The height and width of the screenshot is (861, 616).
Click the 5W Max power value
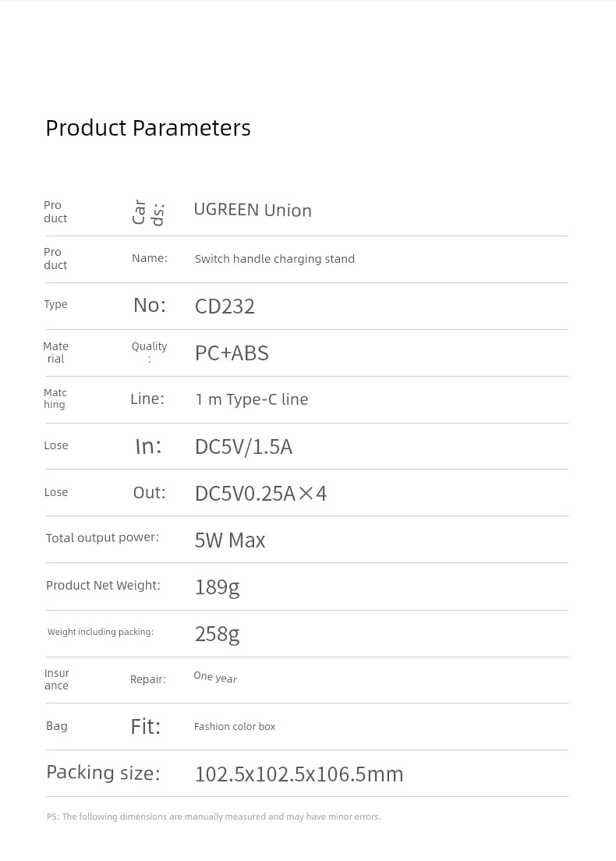229,540
